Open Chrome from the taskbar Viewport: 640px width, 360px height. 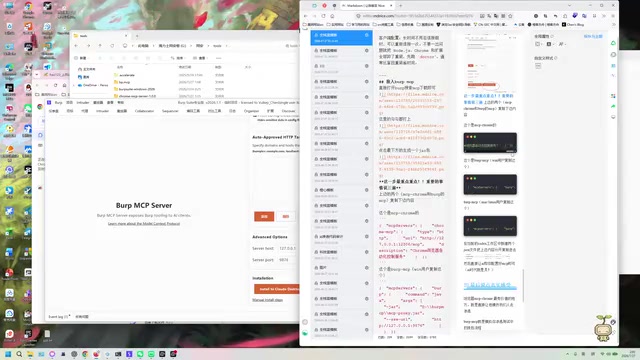tap(85, 354)
